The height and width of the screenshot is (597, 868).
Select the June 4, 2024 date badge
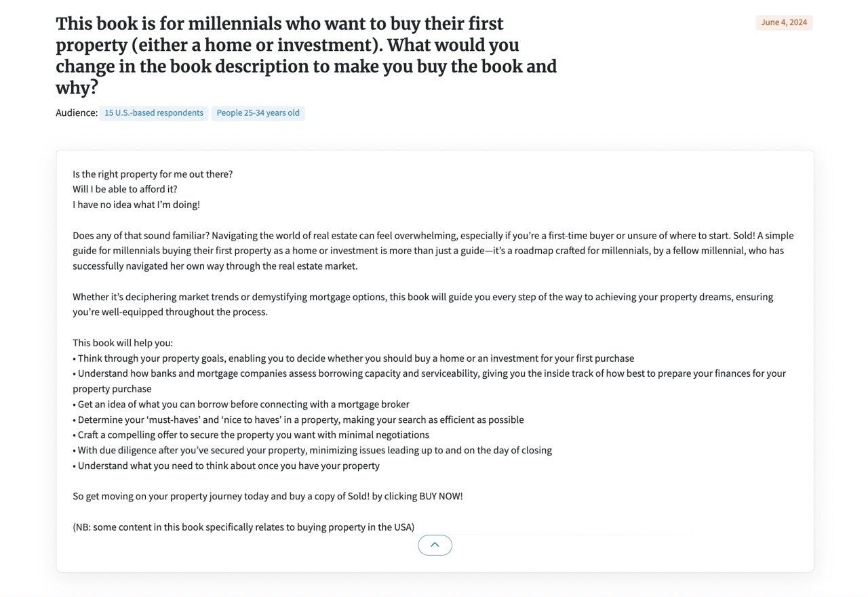coord(784,22)
